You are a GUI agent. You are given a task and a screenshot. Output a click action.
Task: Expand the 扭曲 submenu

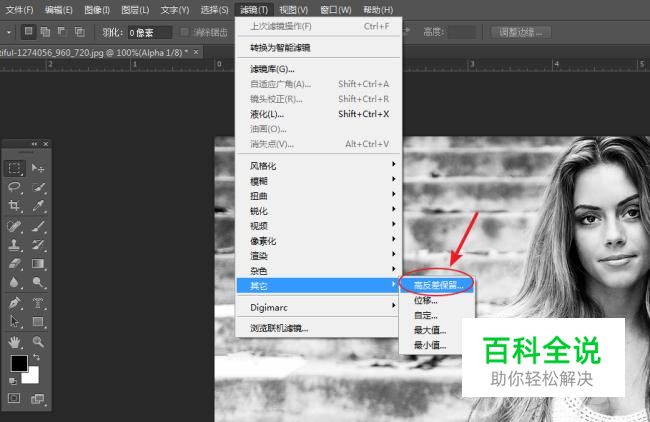pyautogui.click(x=318, y=196)
